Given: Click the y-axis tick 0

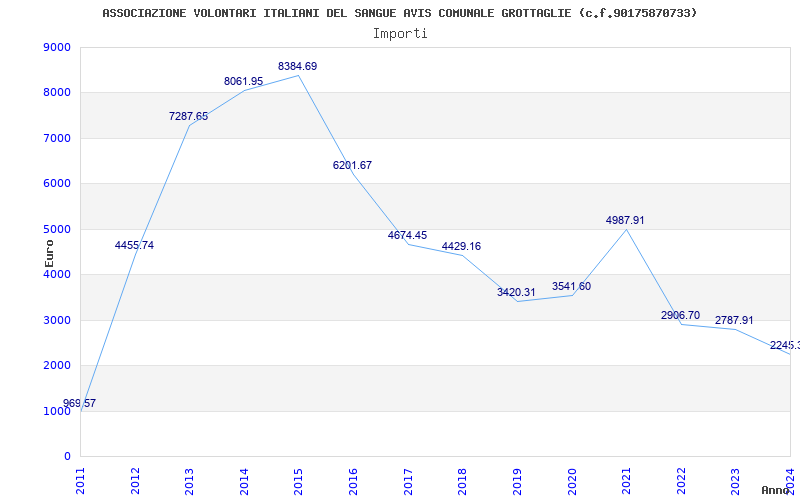Looking at the screenshot, I should [x=67, y=457].
